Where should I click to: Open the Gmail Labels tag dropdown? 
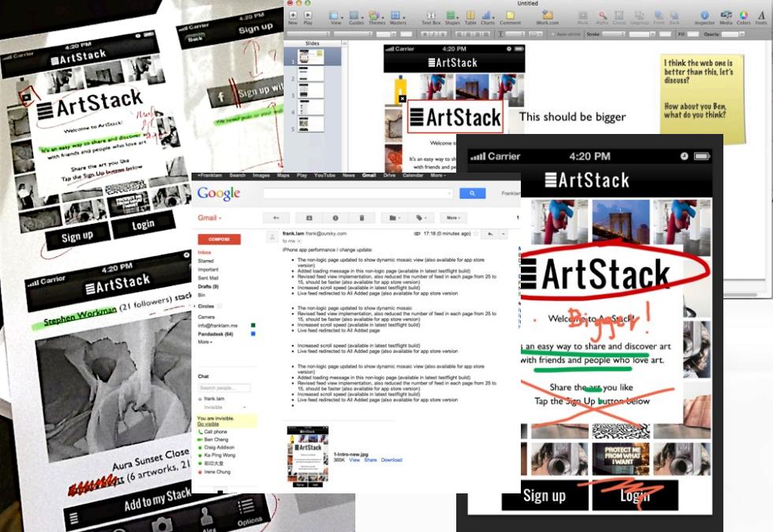(420, 218)
